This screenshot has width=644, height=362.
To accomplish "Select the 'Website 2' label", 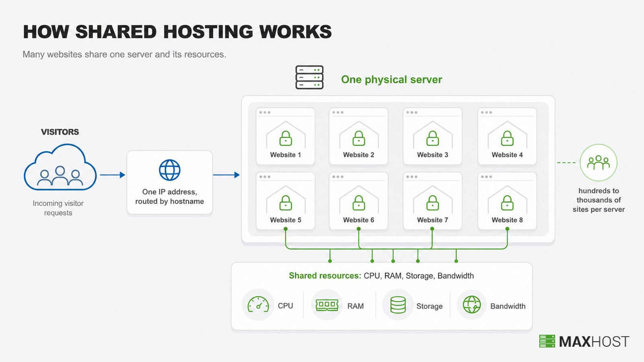I will 359,155.
